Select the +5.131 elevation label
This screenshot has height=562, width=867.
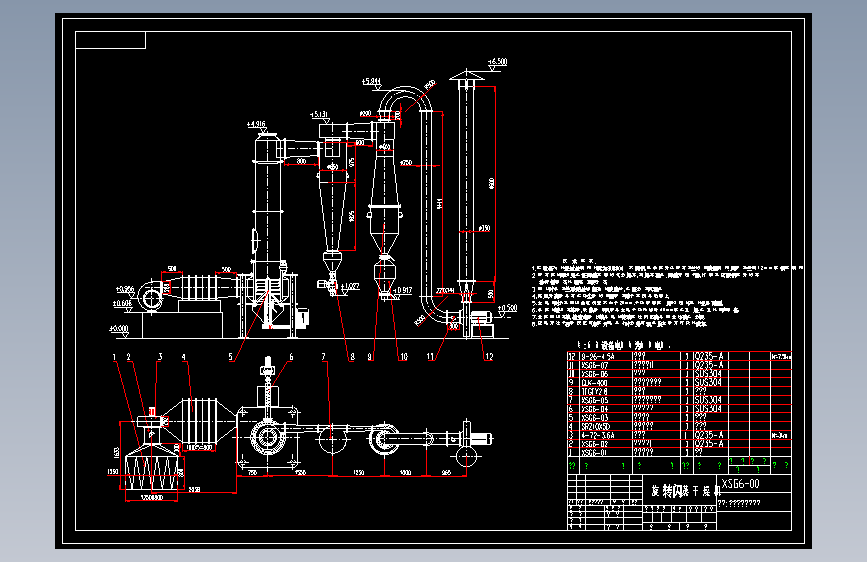[320, 115]
